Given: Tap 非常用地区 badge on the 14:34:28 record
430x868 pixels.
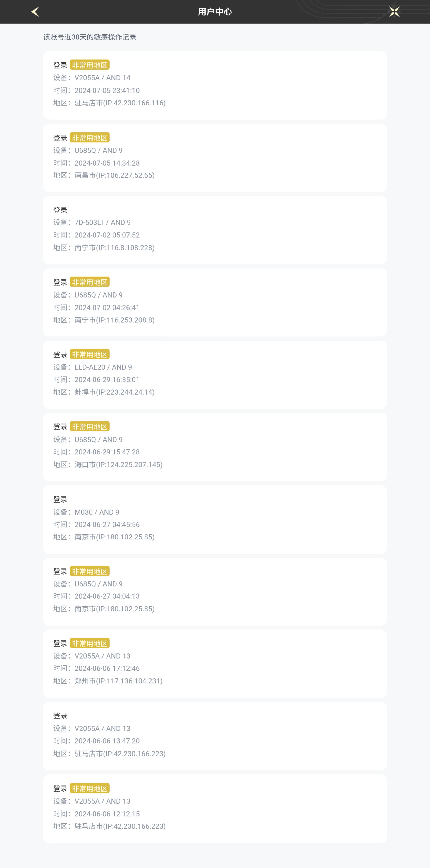Looking at the screenshot, I should tap(90, 138).
